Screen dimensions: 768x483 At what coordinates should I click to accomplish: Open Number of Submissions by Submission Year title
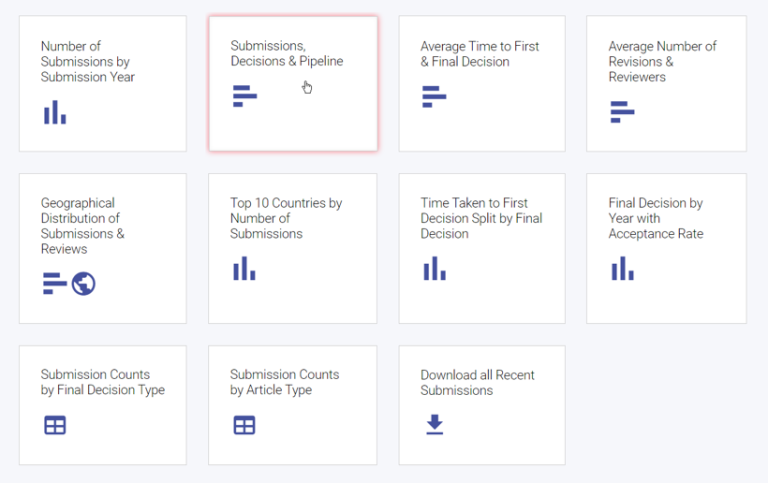coord(88,61)
